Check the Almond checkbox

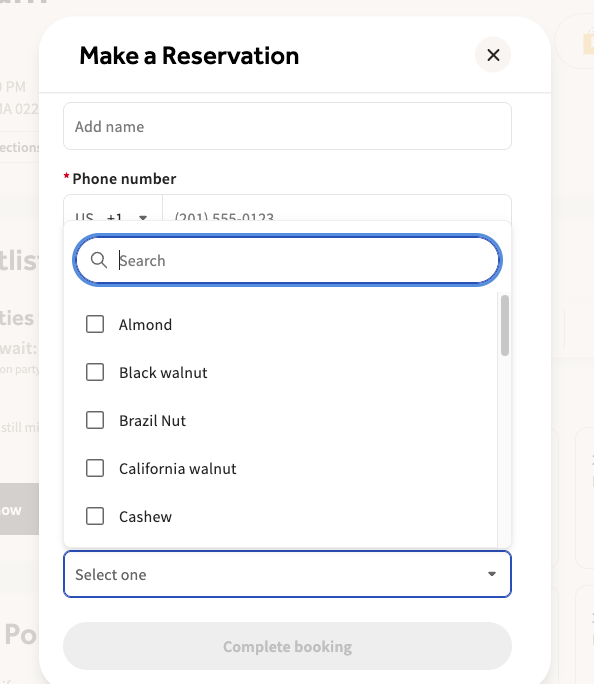click(x=95, y=325)
